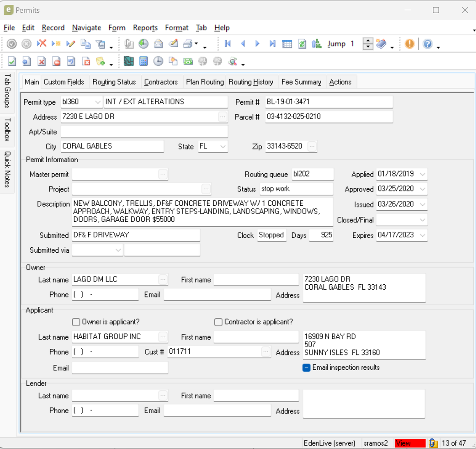This screenshot has height=449, width=476.
Task: Click the owner last name ellipsis button
Action: click(x=163, y=279)
